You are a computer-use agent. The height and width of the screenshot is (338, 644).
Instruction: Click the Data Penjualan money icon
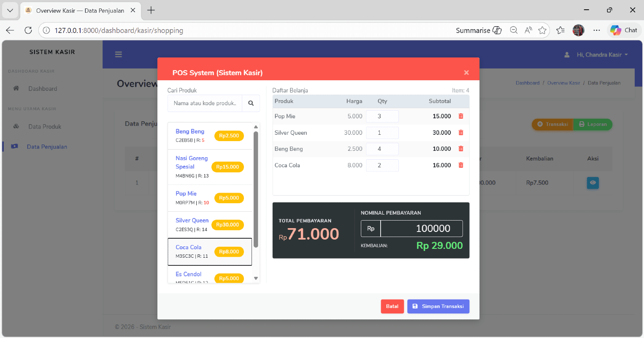pos(15,146)
